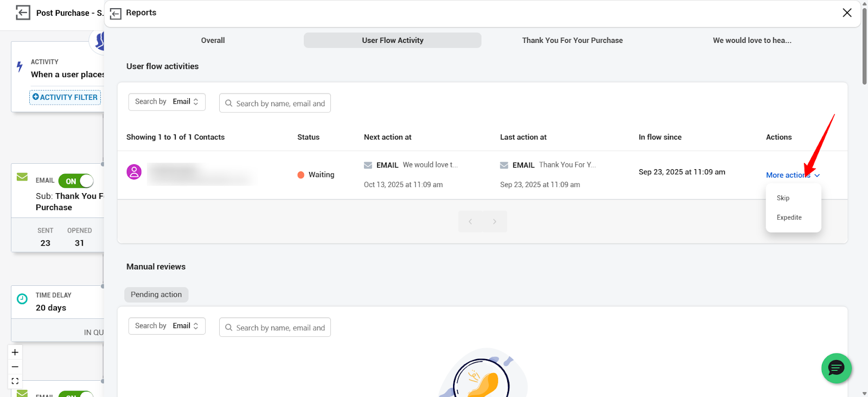Click the zoom out minus icon
The image size is (868, 397).
coord(15,367)
